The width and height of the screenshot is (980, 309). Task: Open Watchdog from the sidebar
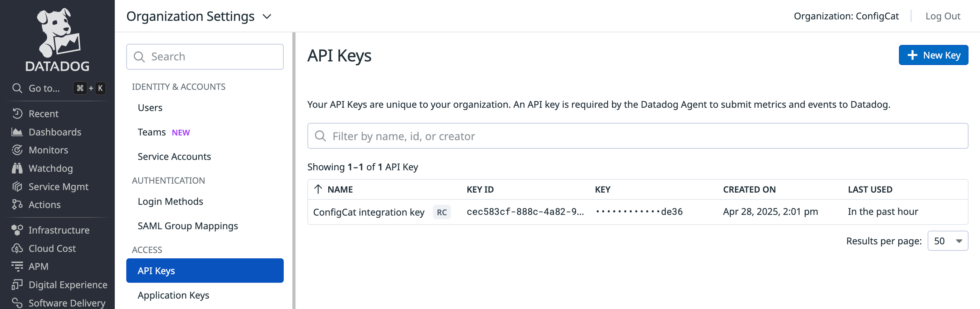(x=51, y=168)
